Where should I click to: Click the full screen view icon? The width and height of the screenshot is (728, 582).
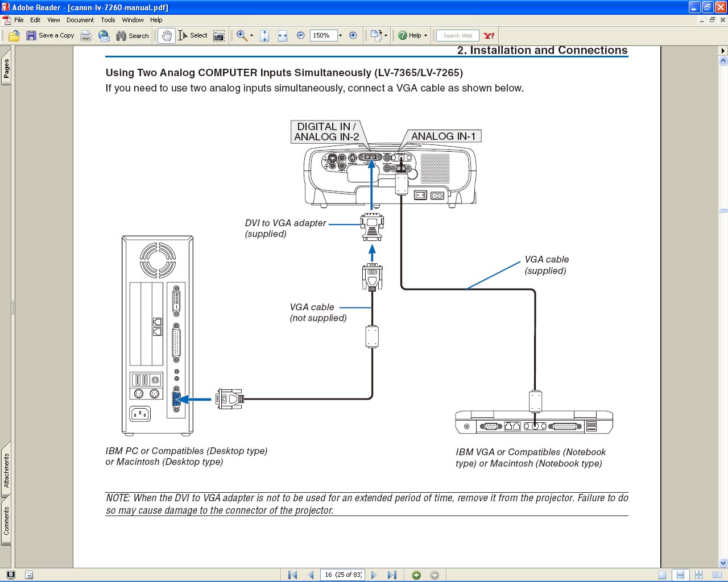[11, 575]
